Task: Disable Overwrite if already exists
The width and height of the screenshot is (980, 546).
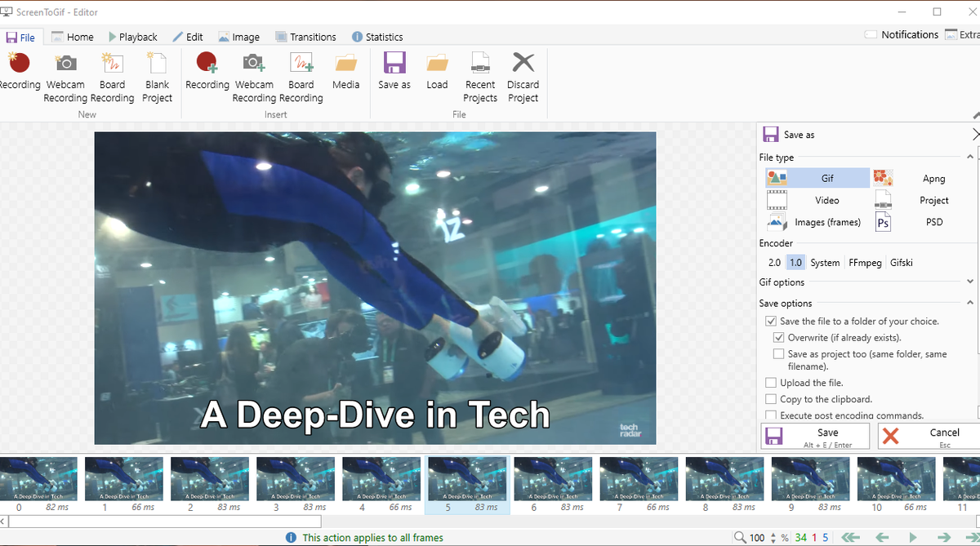Action: click(779, 337)
